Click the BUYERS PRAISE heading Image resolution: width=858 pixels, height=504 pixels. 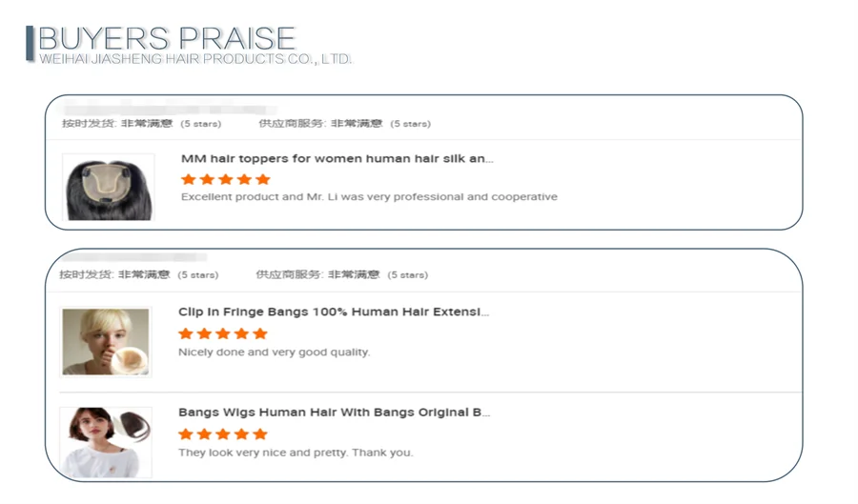[x=167, y=38]
